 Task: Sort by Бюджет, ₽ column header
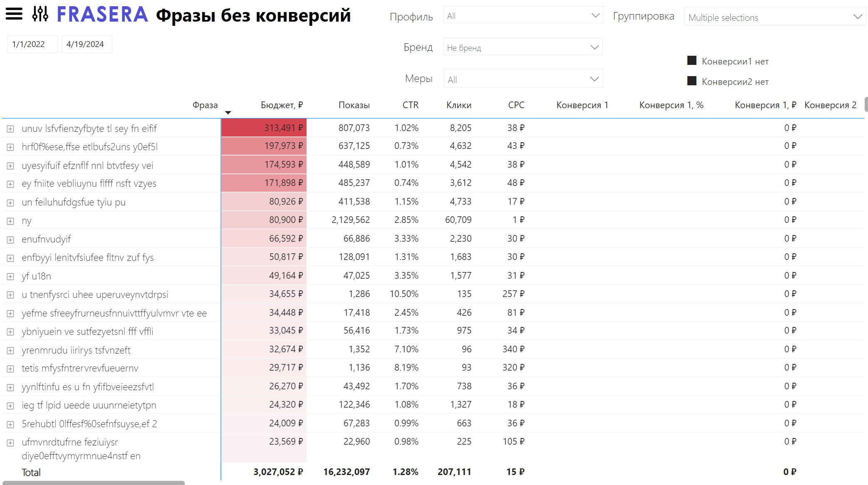pyautogui.click(x=282, y=105)
